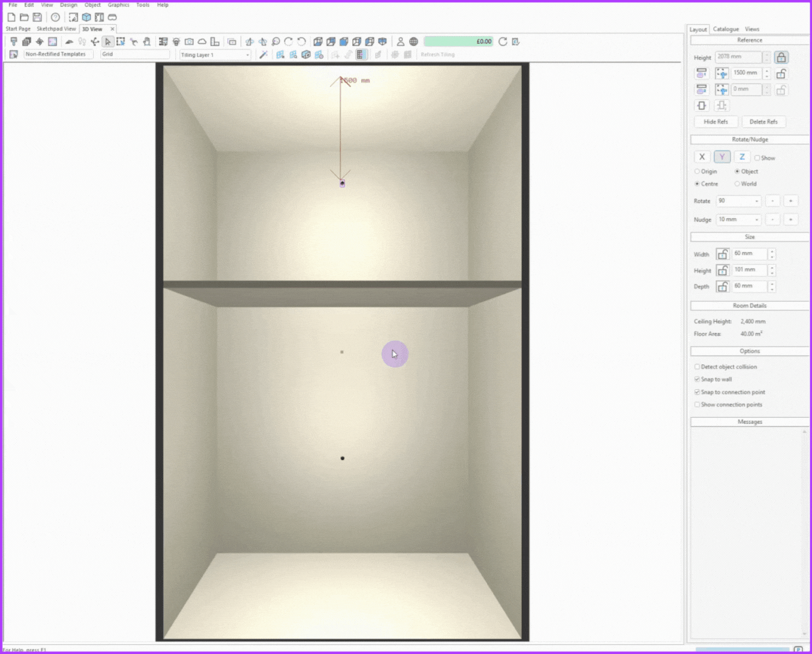Image resolution: width=812 pixels, height=654 pixels.
Task: Click the highlighted tile grid pattern icon
Action: [x=361, y=54]
